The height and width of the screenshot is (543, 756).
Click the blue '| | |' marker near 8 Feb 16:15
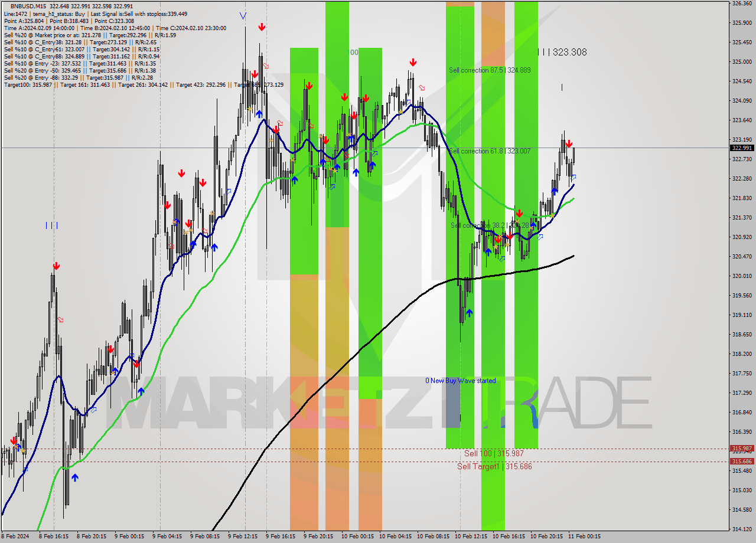click(x=51, y=225)
